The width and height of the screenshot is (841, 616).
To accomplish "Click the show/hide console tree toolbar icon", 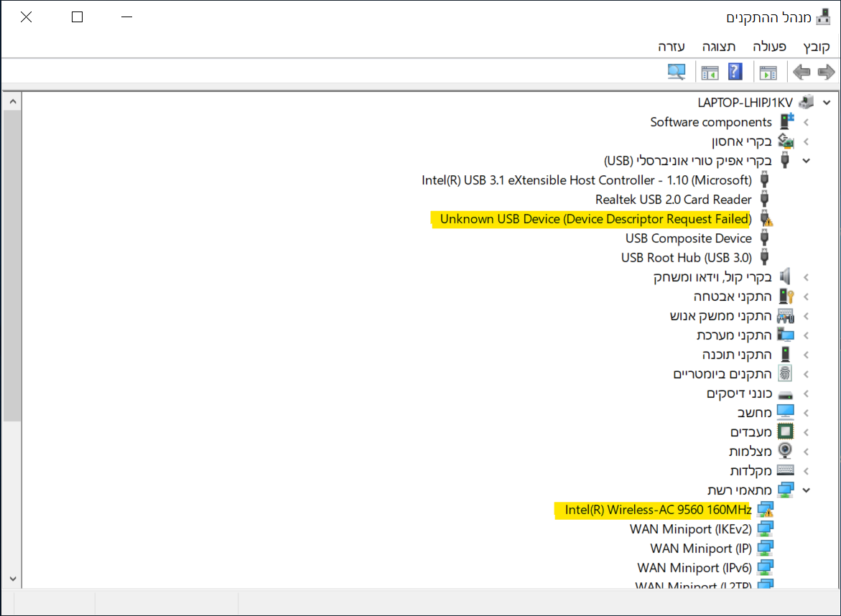I will point(768,71).
